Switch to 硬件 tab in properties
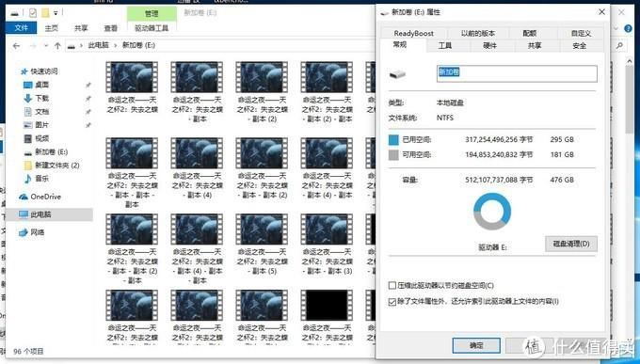Screen dimensions: 640x364 pos(489,46)
